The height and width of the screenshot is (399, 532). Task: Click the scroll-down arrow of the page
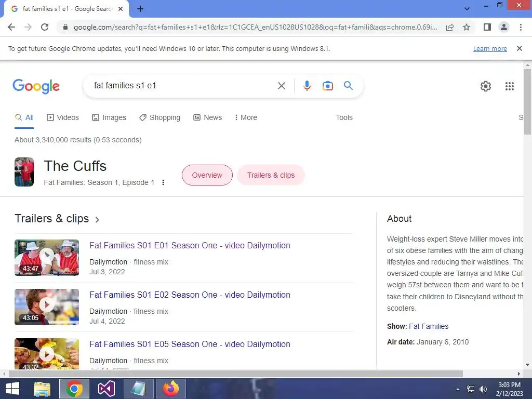tap(527, 365)
